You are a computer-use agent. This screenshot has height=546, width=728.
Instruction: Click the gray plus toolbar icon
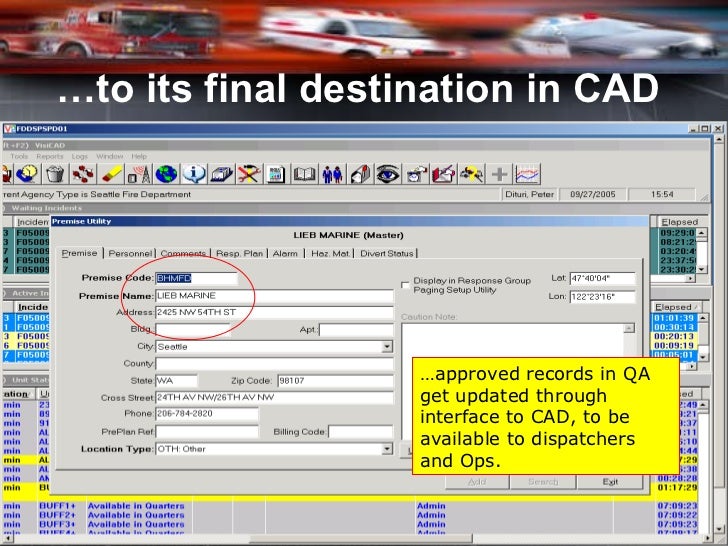pyautogui.click(x=500, y=174)
